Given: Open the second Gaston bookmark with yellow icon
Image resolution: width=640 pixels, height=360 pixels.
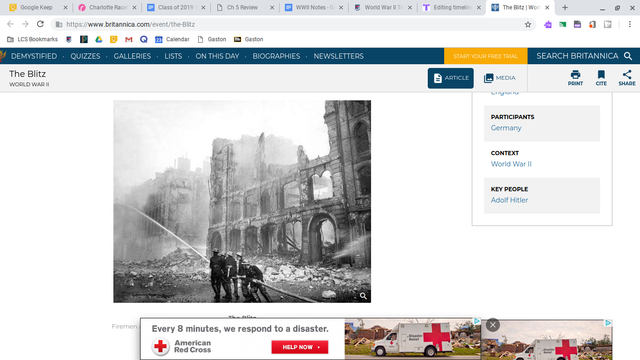Looking at the screenshot, I should pyautogui.click(x=249, y=39).
